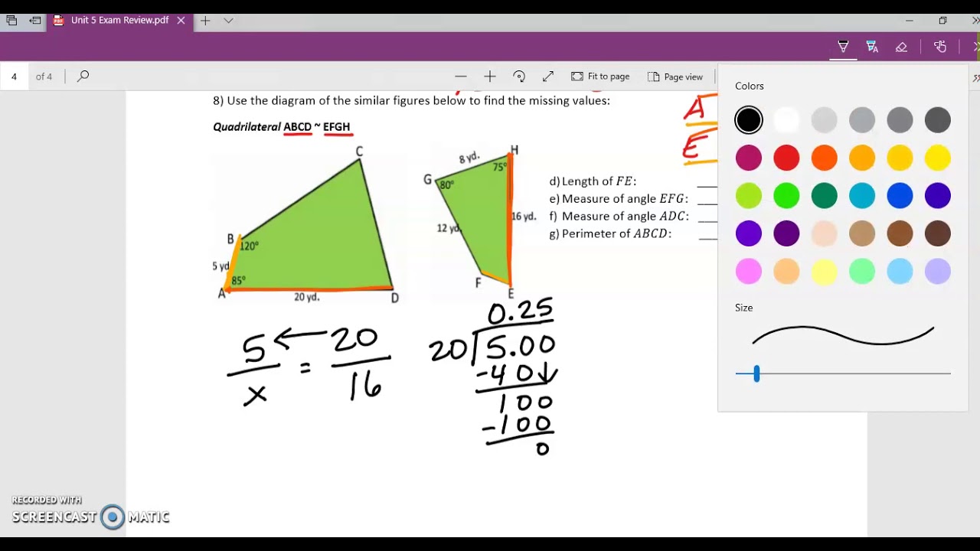The height and width of the screenshot is (551, 980).
Task: Select the Pen ink tool
Action: [843, 47]
